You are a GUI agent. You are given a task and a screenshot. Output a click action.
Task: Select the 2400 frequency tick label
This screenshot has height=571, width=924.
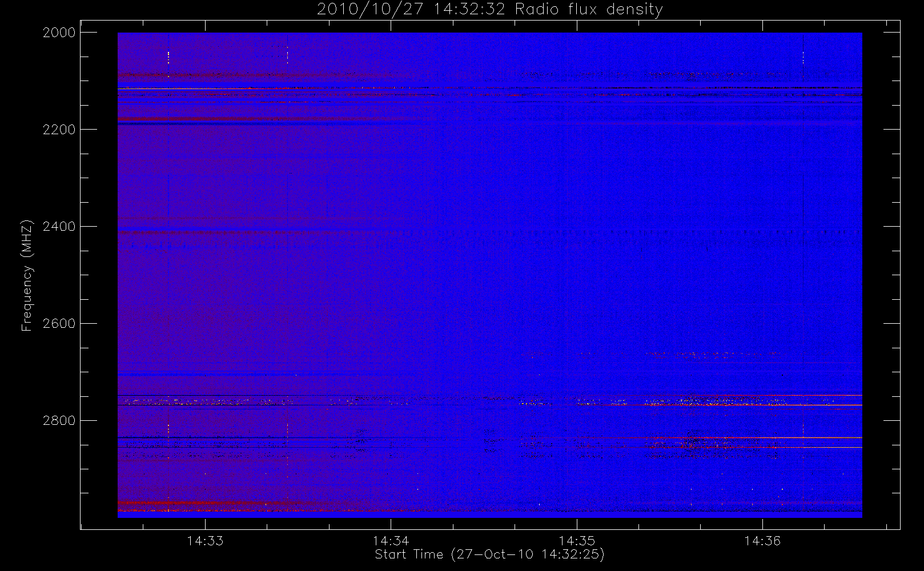[59, 227]
